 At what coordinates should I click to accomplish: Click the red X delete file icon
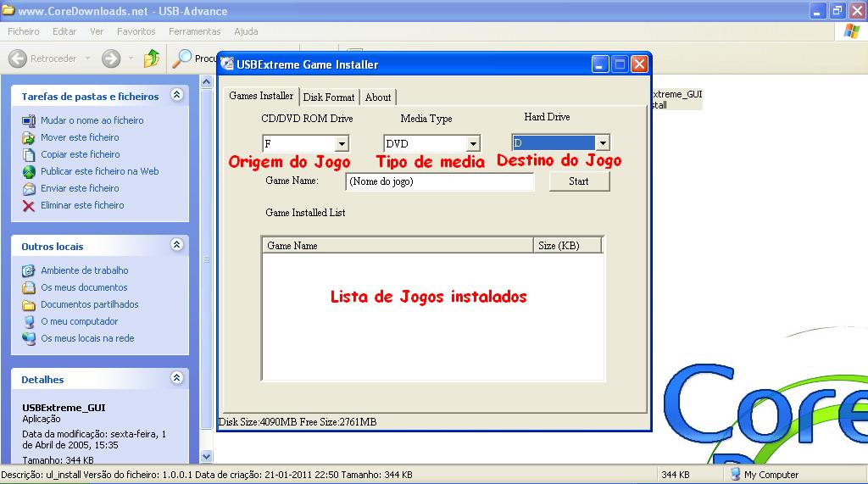pyautogui.click(x=29, y=206)
